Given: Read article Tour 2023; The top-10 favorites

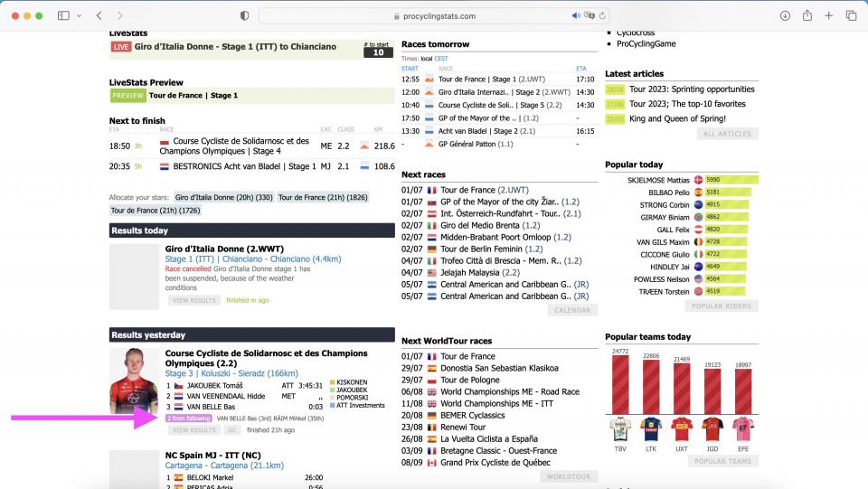Looking at the screenshot, I should (x=687, y=104).
